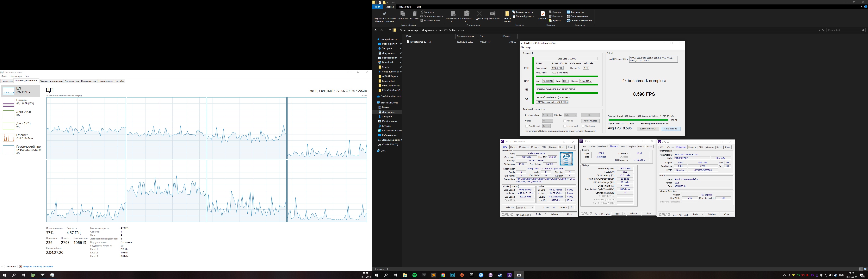Open the Preset 4k dropdown
Image resolution: width=868 pixels, height=279 pixels.
548,121
